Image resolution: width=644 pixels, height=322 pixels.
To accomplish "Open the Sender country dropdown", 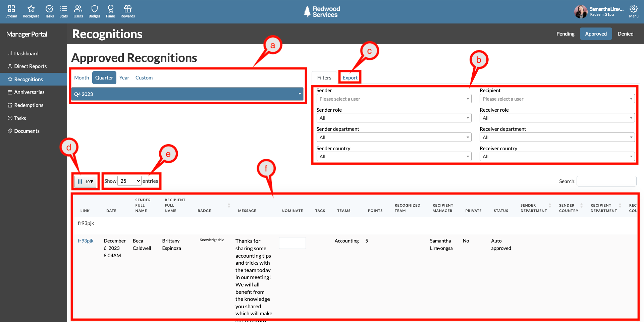I will coord(394,156).
